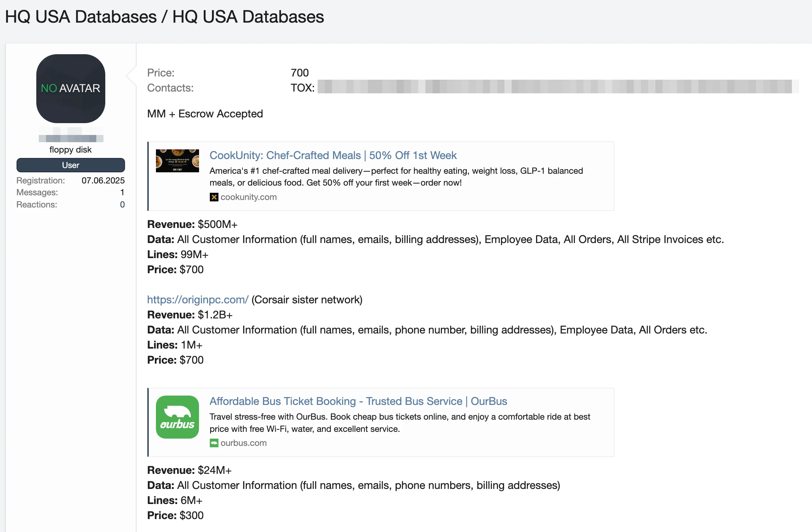
Task: Click the green OurBus logo thumbnail
Action: click(x=177, y=417)
